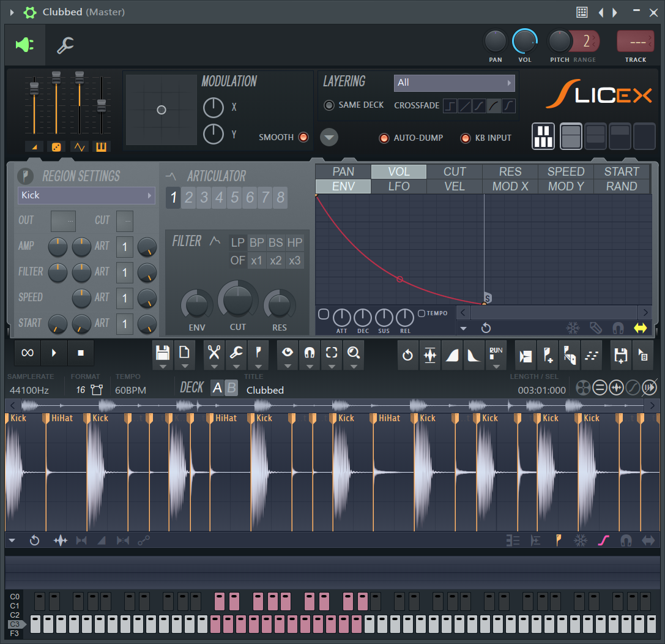
Task: Select the BP filter mode button
Action: [x=256, y=242]
